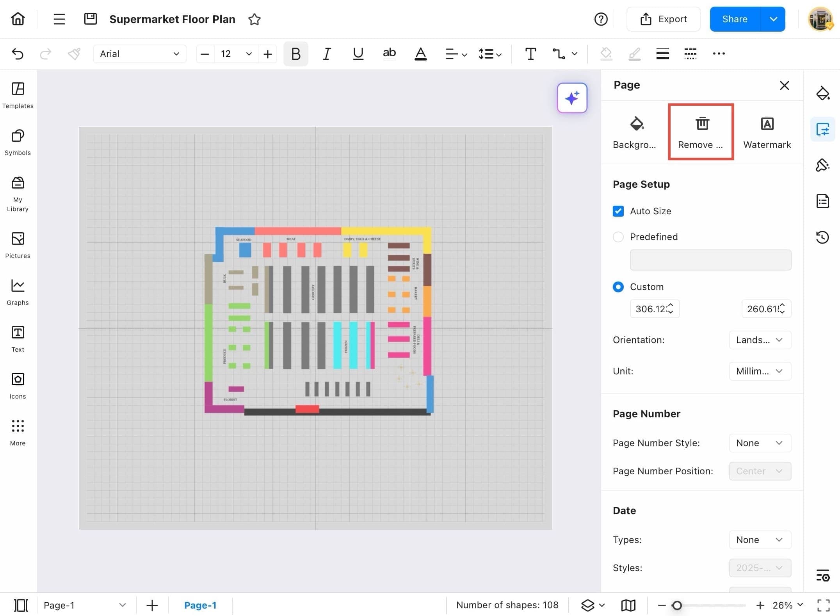Image resolution: width=840 pixels, height=616 pixels.
Task: Uncheck the Auto Size checkbox
Action: (618, 211)
